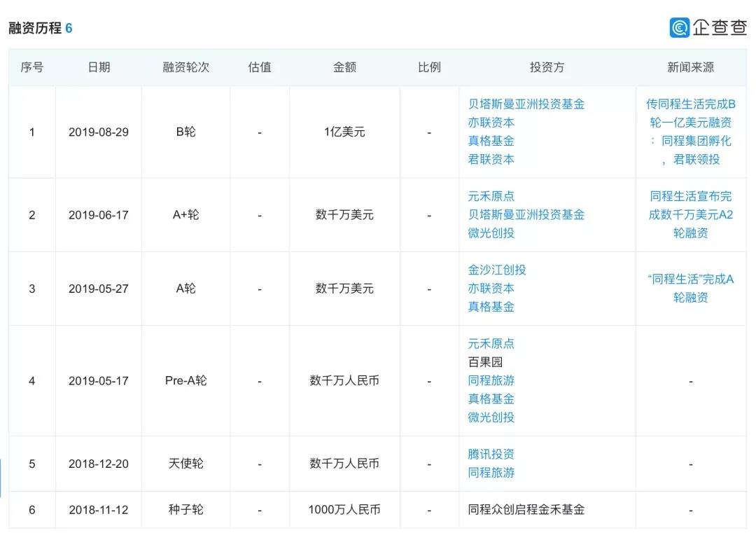The width and height of the screenshot is (756, 547).
Task: Click the 比例 column header
Action: tap(429, 67)
